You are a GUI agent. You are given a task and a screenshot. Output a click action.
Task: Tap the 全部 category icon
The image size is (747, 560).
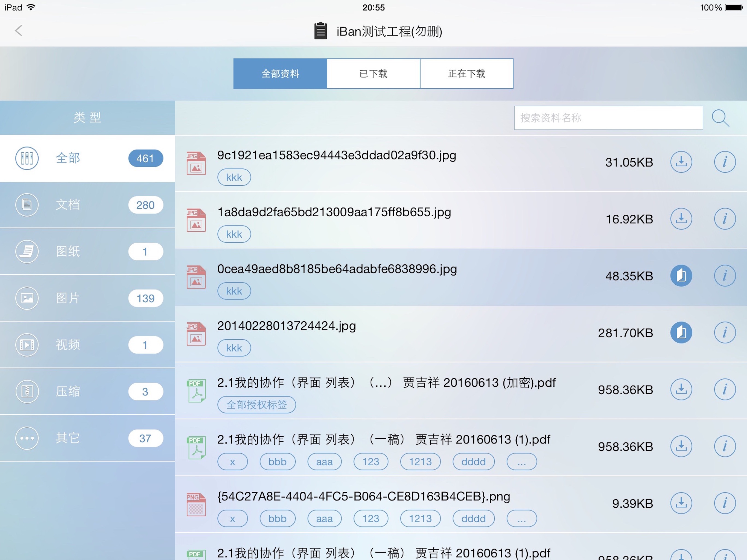pos(27,158)
